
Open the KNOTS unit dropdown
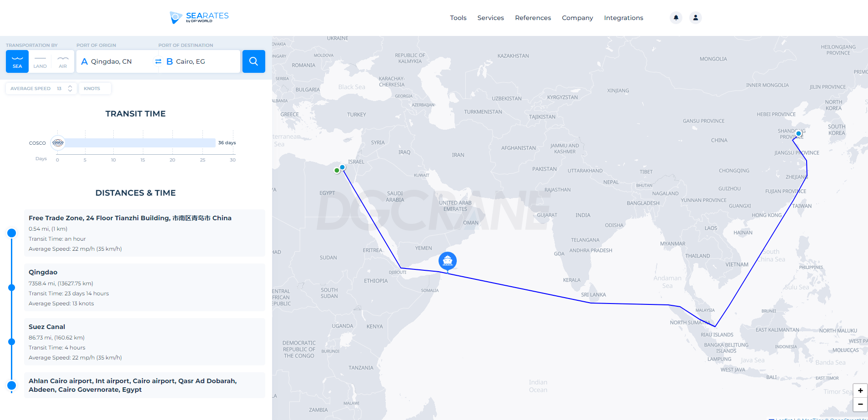pyautogui.click(x=95, y=88)
